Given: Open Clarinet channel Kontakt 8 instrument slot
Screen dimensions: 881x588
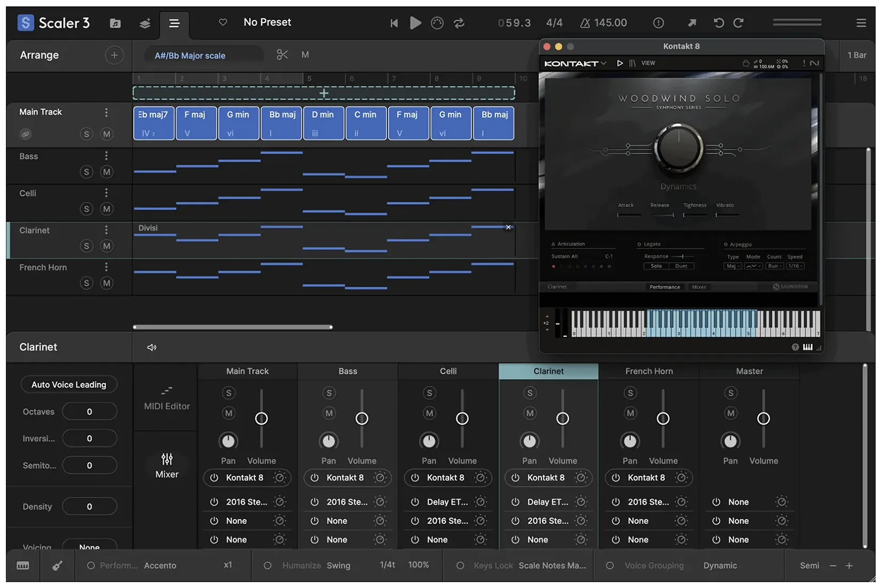Looking at the screenshot, I should pyautogui.click(x=546, y=478).
